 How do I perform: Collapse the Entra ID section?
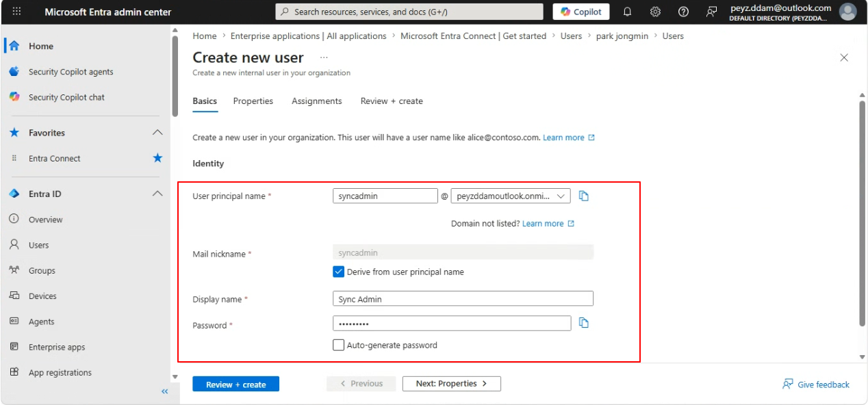157,194
